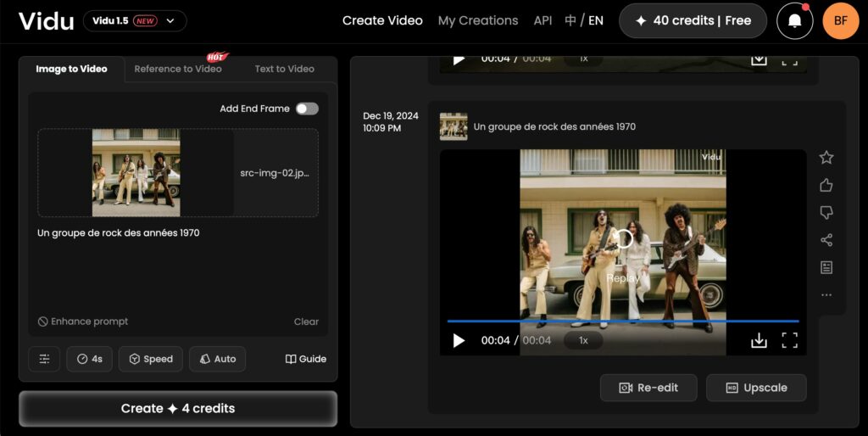
Task: Like the video with thumbs up
Action: pyautogui.click(x=826, y=185)
